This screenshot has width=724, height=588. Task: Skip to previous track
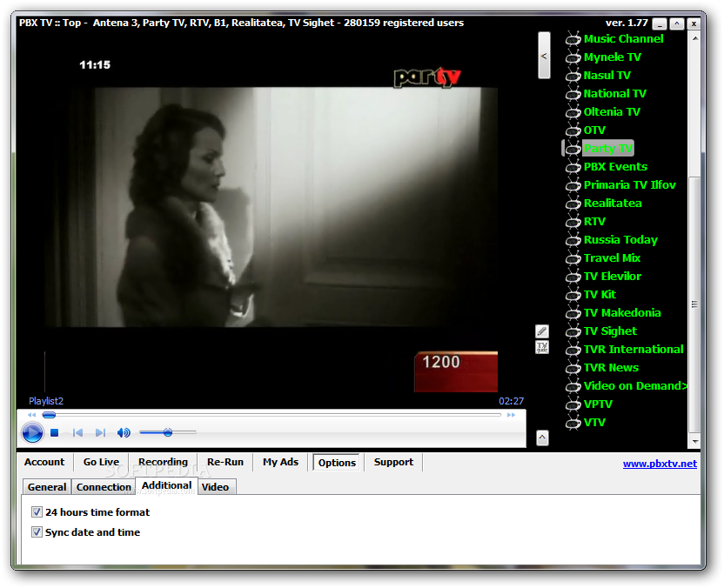tap(77, 433)
